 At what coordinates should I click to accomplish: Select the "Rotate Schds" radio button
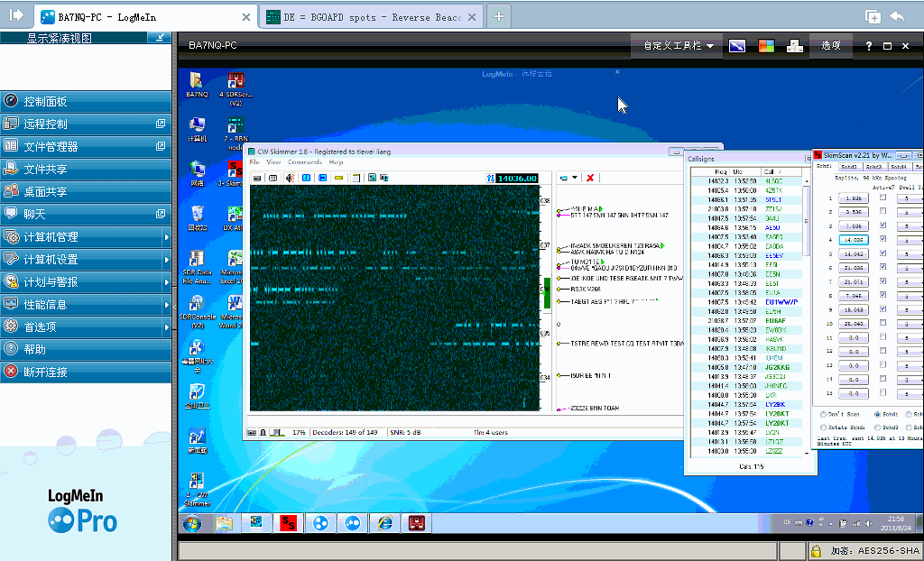(823, 428)
